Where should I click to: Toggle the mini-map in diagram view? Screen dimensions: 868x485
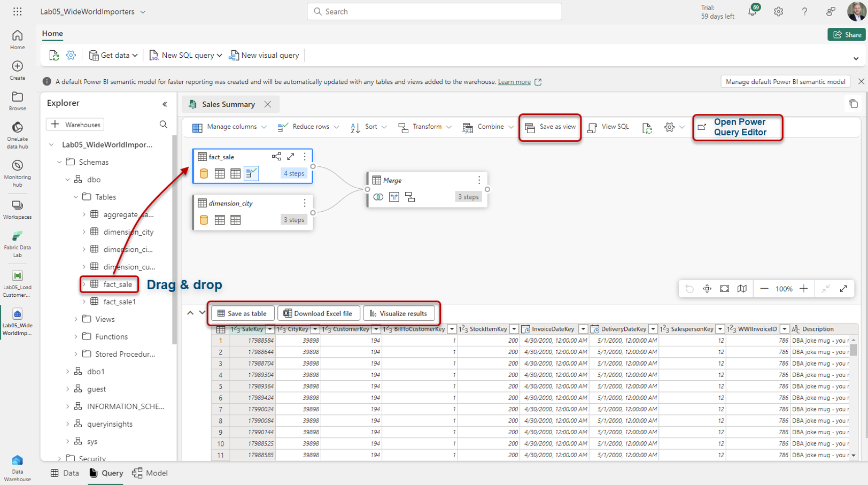742,289
